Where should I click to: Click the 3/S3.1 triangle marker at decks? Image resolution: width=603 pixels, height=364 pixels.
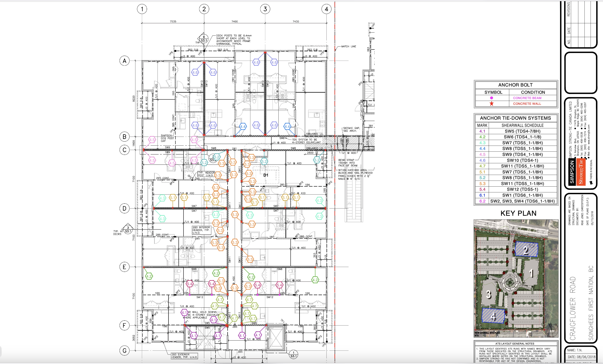128,229
